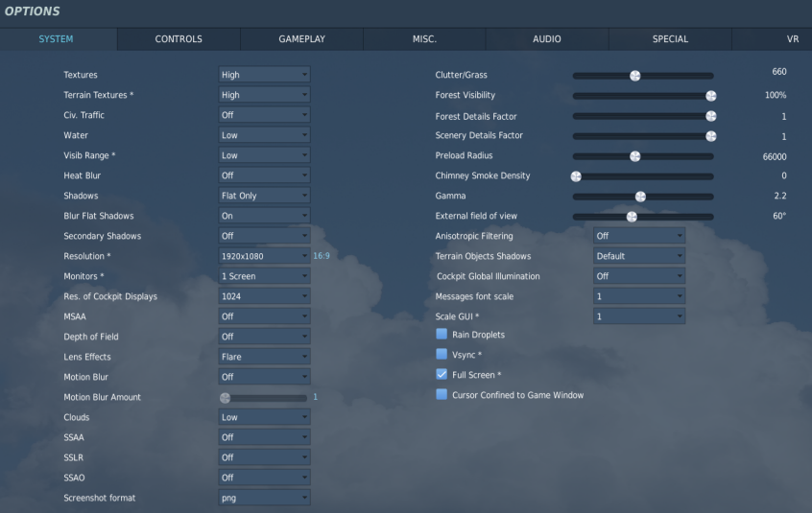Image resolution: width=812 pixels, height=513 pixels.
Task: Open the Cockpit Global Illumination dropdown
Action: 639,276
